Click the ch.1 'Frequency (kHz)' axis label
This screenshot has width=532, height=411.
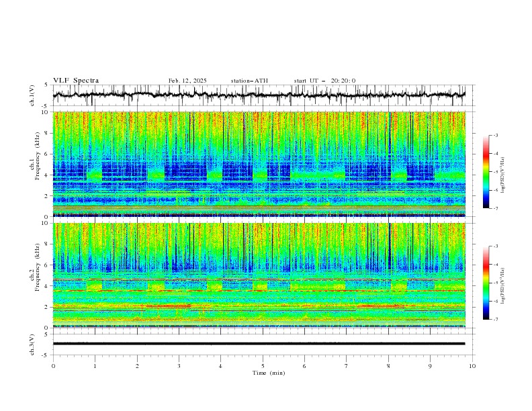(x=38, y=156)
